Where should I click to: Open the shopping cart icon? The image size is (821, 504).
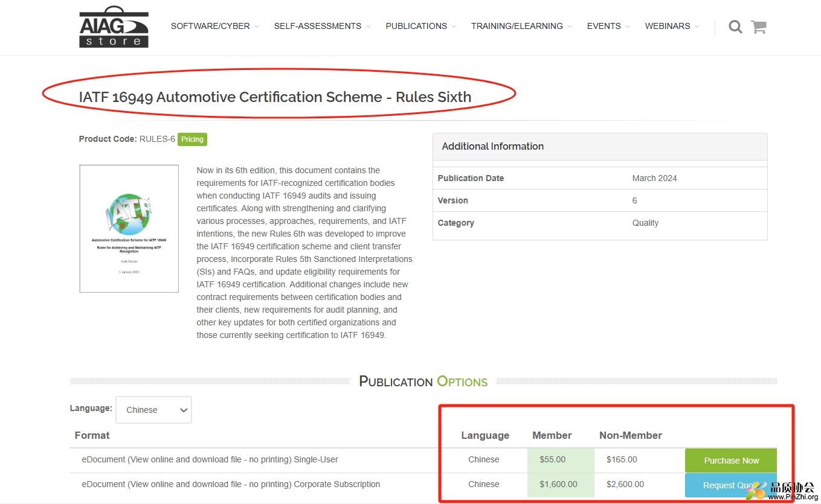click(759, 27)
